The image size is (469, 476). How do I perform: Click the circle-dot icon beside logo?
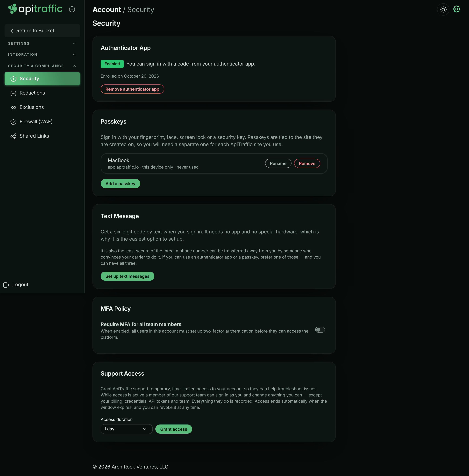(72, 9)
